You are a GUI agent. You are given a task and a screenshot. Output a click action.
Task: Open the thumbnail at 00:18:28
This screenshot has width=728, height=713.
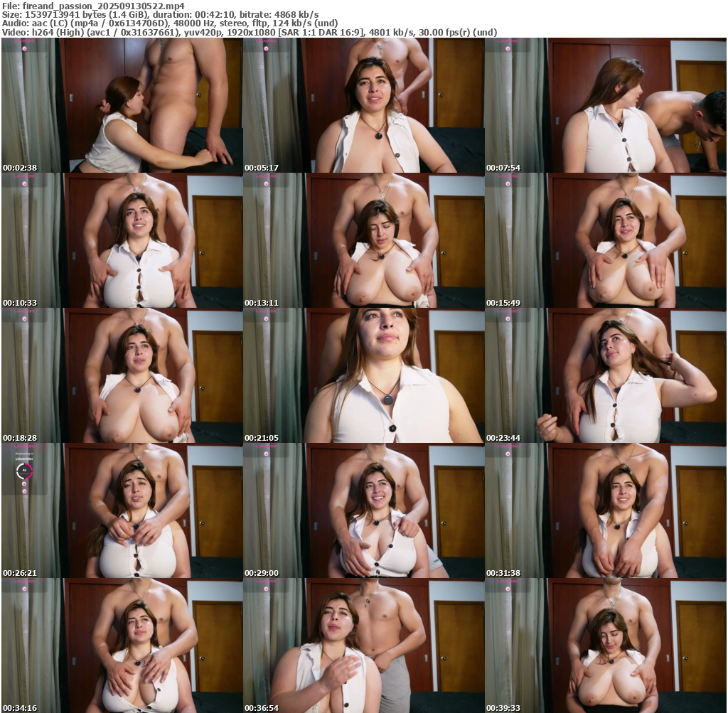[x=122, y=375]
